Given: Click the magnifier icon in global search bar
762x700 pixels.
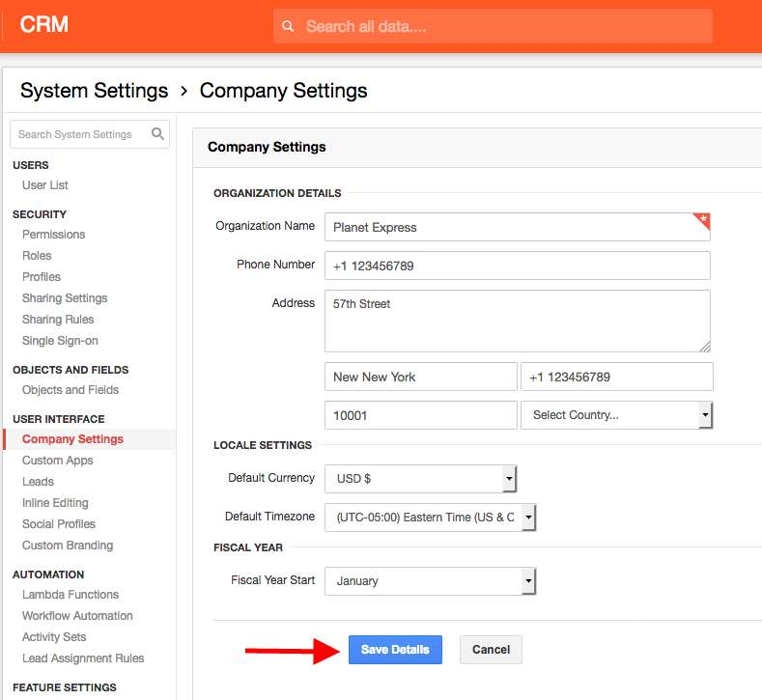Looking at the screenshot, I should (288, 26).
